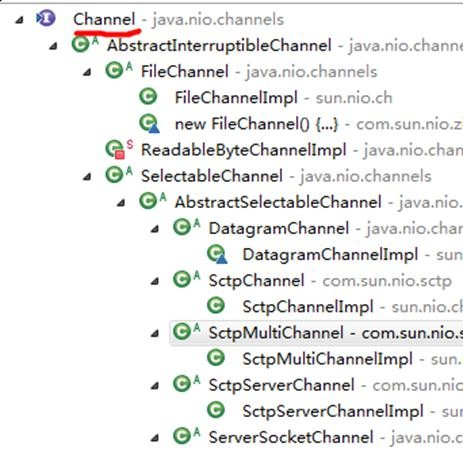
Task: Click the abstract class icon of SctpMultiChannel
Action: (182, 332)
